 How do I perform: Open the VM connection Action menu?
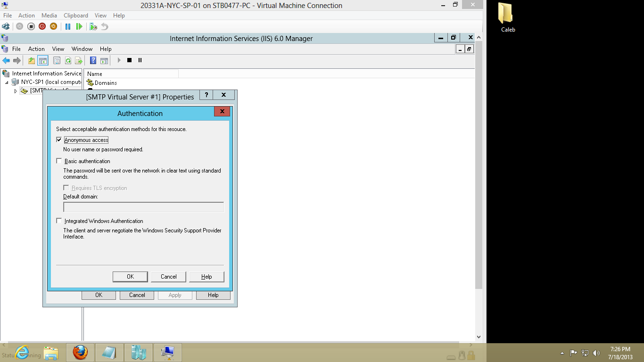tap(26, 16)
